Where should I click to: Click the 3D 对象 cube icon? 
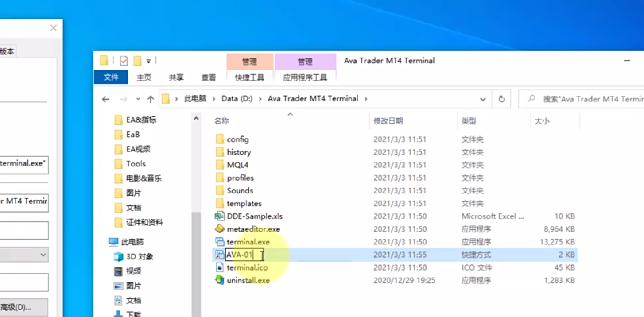click(118, 256)
